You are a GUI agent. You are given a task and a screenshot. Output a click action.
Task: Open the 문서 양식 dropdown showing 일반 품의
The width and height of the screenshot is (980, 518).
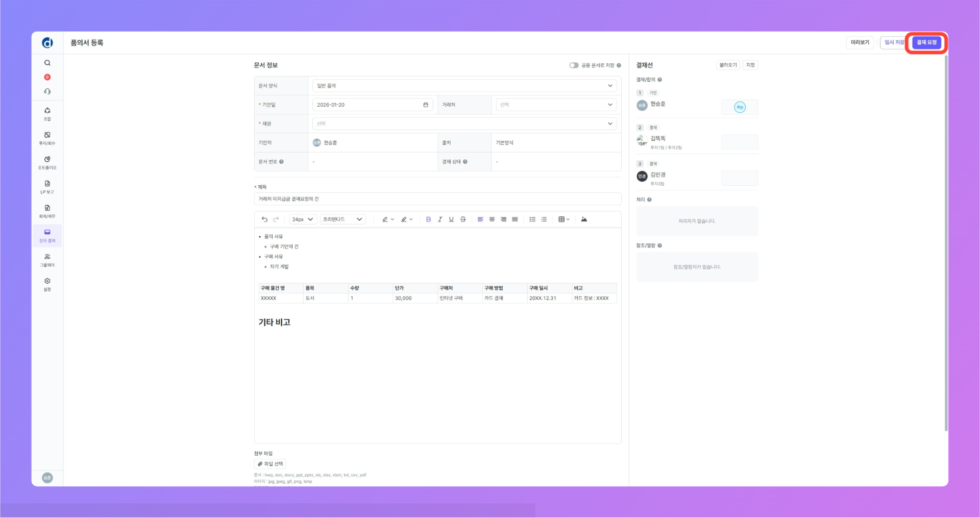pyautogui.click(x=464, y=86)
